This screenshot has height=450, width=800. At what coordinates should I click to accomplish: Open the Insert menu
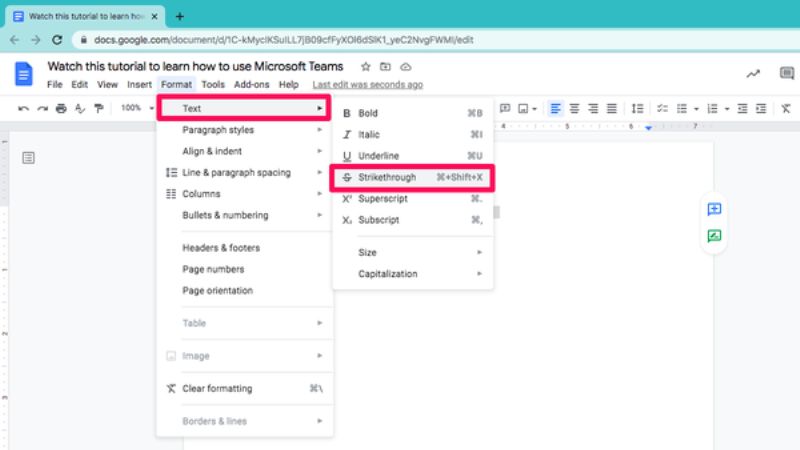[x=139, y=85]
